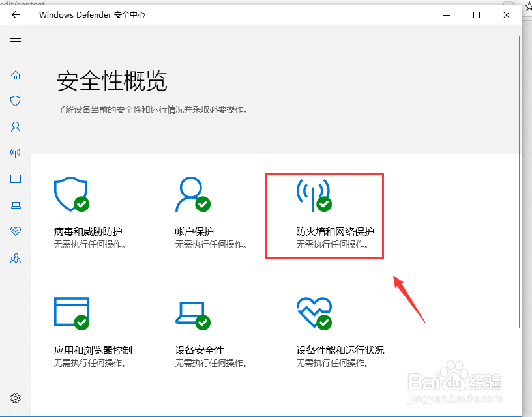Viewport: 532px width, 417px height.
Task: Click the large person icon for 帐户保护
Action: pyautogui.click(x=193, y=194)
